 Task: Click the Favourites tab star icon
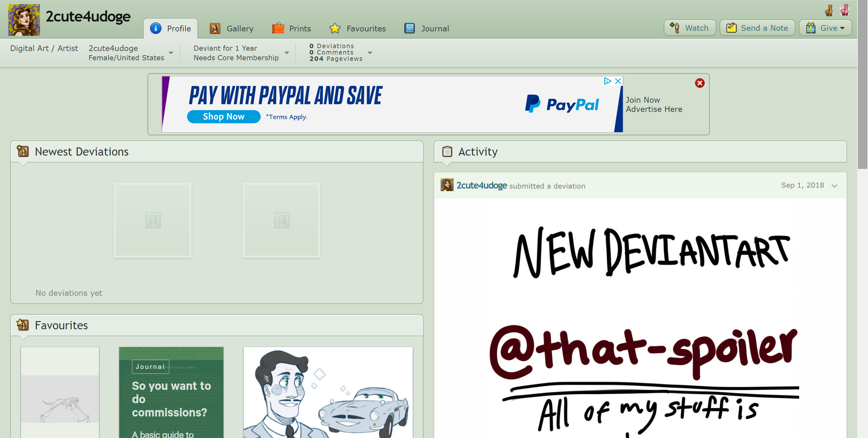(335, 28)
